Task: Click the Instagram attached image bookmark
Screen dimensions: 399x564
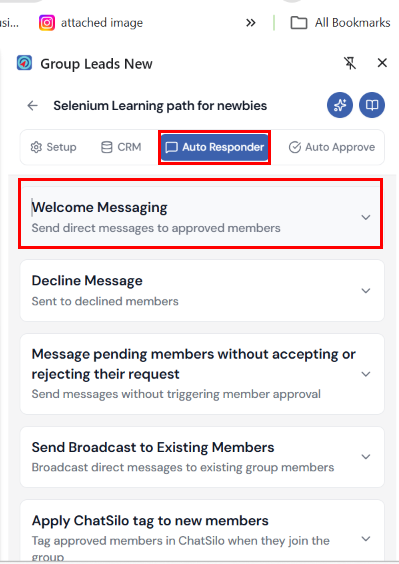Action: pos(91,23)
